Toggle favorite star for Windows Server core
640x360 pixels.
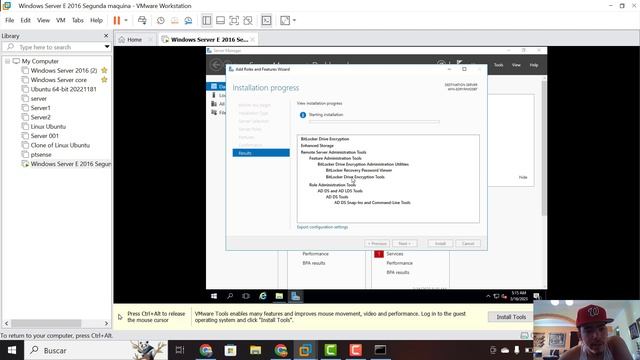coord(104,80)
